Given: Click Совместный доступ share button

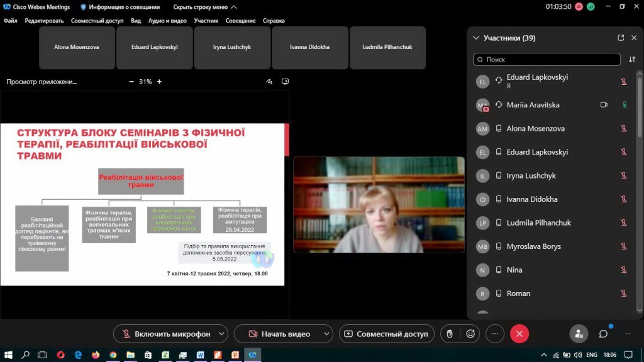Looking at the screenshot, I should [x=386, y=334].
